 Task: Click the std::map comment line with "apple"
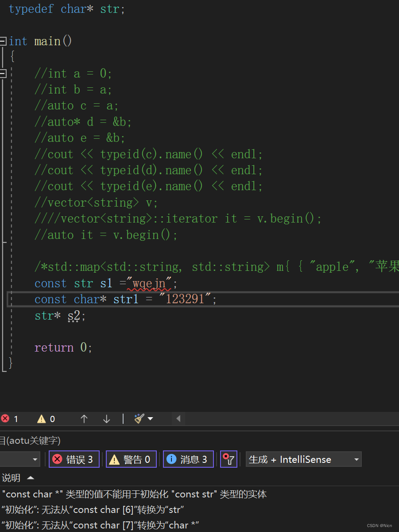(217, 267)
